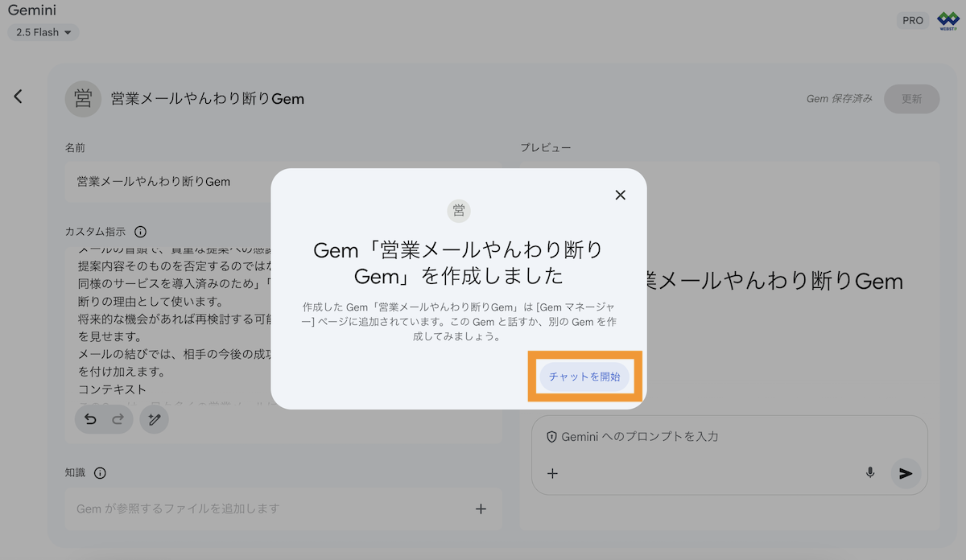
Task: Click the back arrow beside the Gem title
Action: coord(18,97)
